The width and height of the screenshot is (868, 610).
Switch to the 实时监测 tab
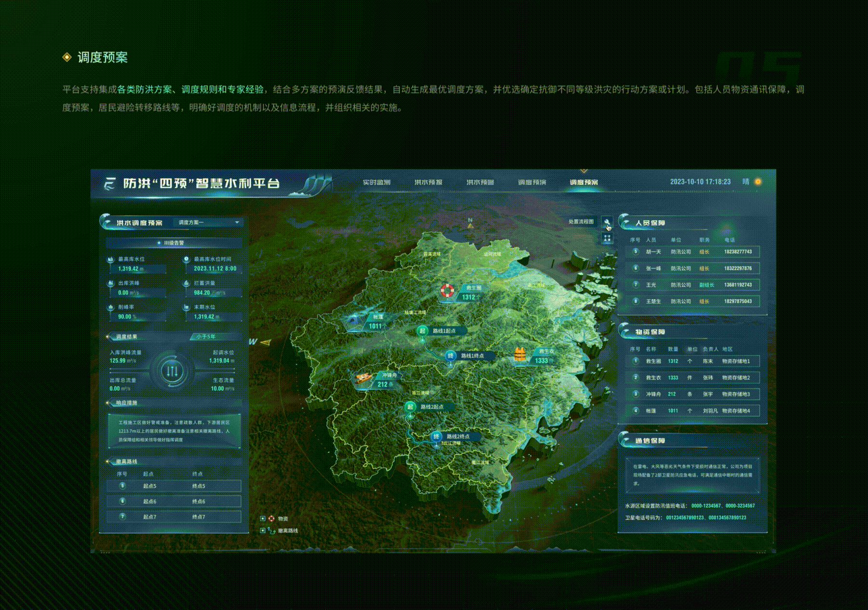tap(377, 182)
